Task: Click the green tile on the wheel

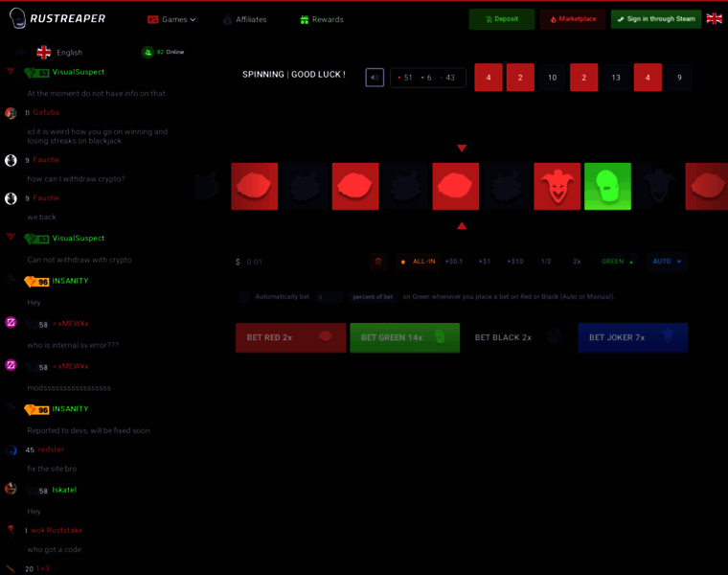Action: click(607, 186)
